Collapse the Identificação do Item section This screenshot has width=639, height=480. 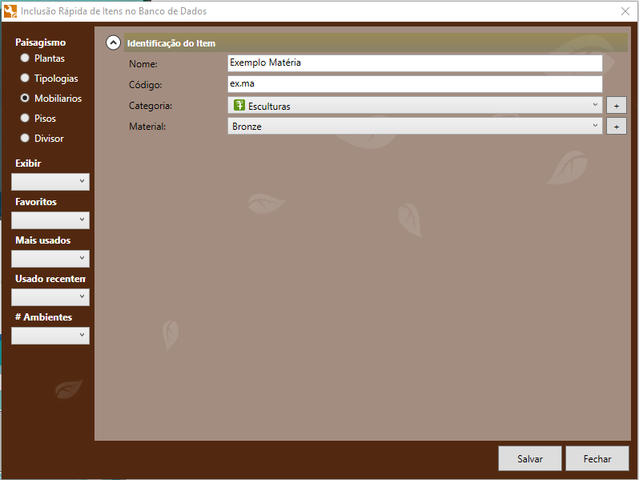113,43
